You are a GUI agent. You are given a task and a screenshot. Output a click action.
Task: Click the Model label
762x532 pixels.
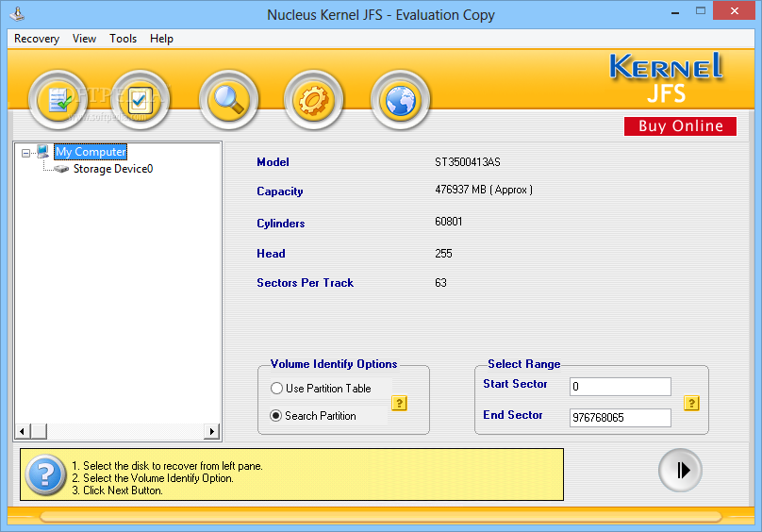pyautogui.click(x=273, y=162)
